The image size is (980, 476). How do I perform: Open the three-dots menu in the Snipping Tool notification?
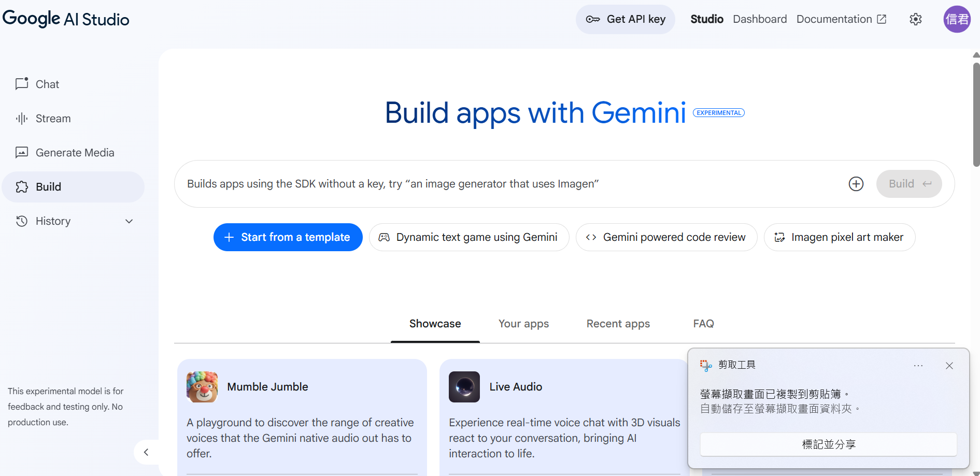coord(918,366)
